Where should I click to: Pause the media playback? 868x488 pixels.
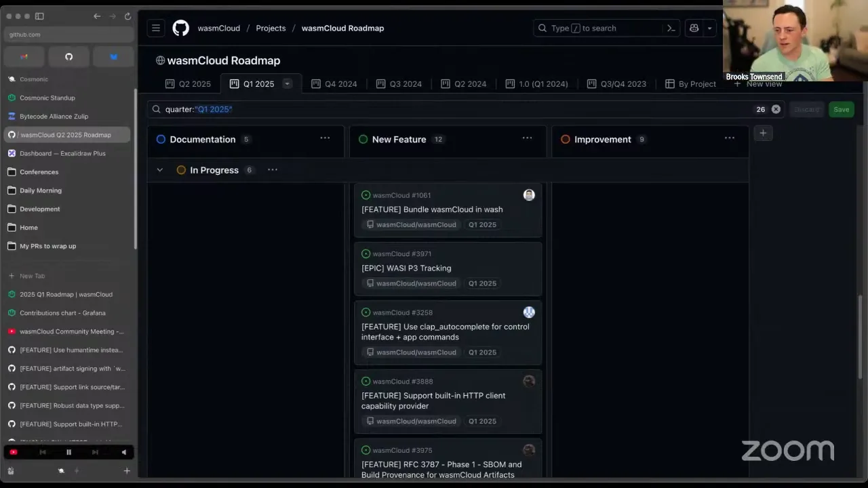tap(68, 452)
